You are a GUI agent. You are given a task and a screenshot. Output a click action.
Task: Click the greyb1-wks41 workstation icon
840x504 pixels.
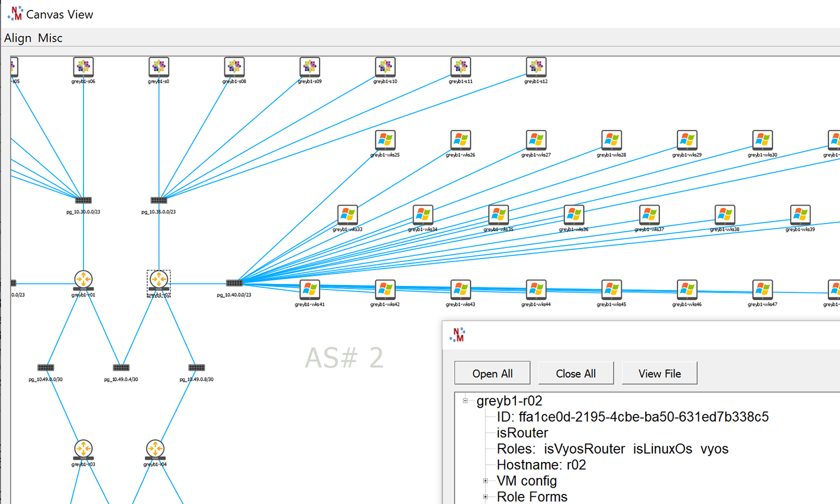(x=310, y=290)
